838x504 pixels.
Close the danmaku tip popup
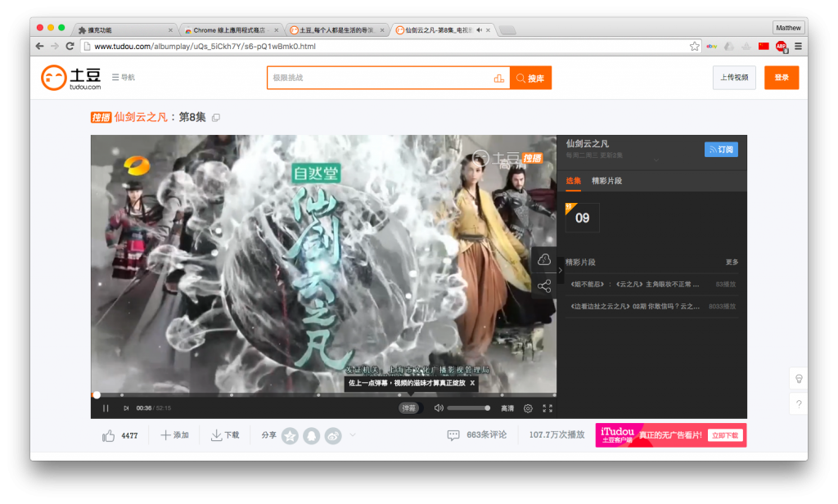472,383
